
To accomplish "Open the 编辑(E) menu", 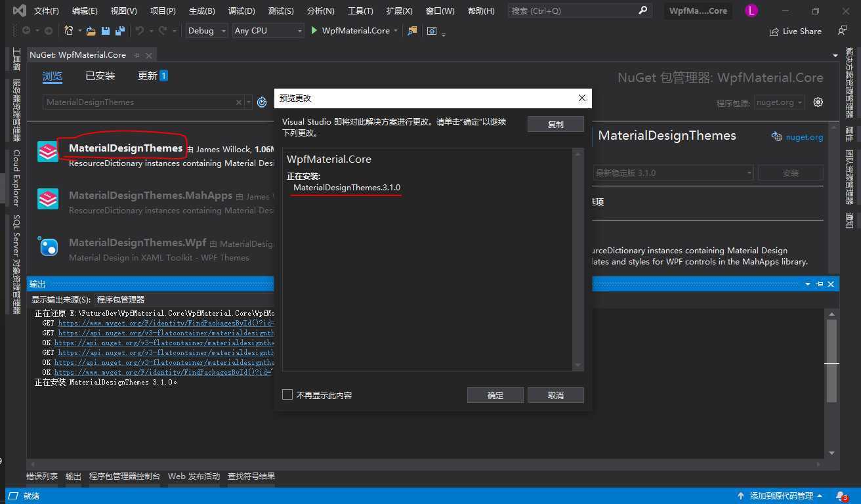I will point(85,10).
